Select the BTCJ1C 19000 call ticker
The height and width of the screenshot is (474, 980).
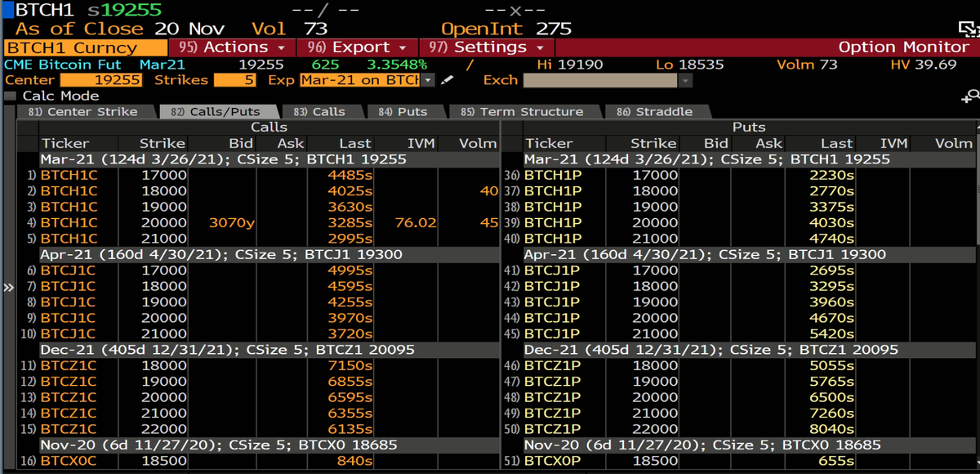[x=69, y=302]
